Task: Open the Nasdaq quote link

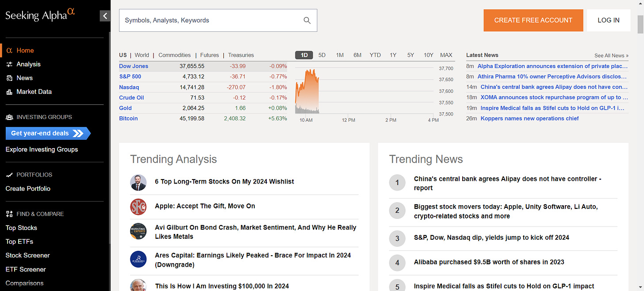Action: [129, 87]
